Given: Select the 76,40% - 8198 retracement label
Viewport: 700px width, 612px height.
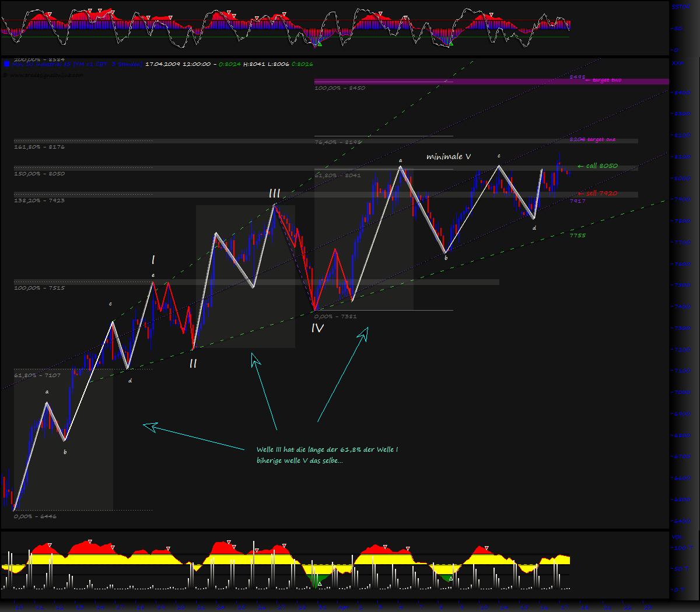Looking at the screenshot, I should pyautogui.click(x=338, y=142).
